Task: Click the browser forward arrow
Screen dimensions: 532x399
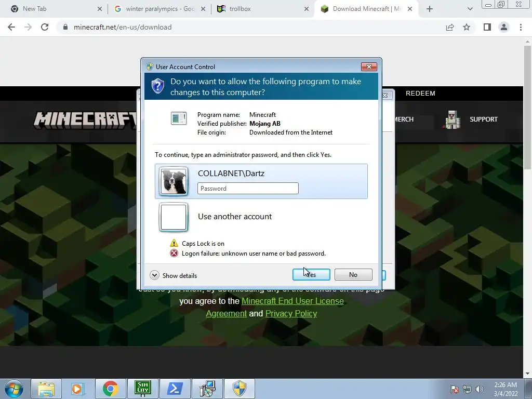Action: (28, 27)
